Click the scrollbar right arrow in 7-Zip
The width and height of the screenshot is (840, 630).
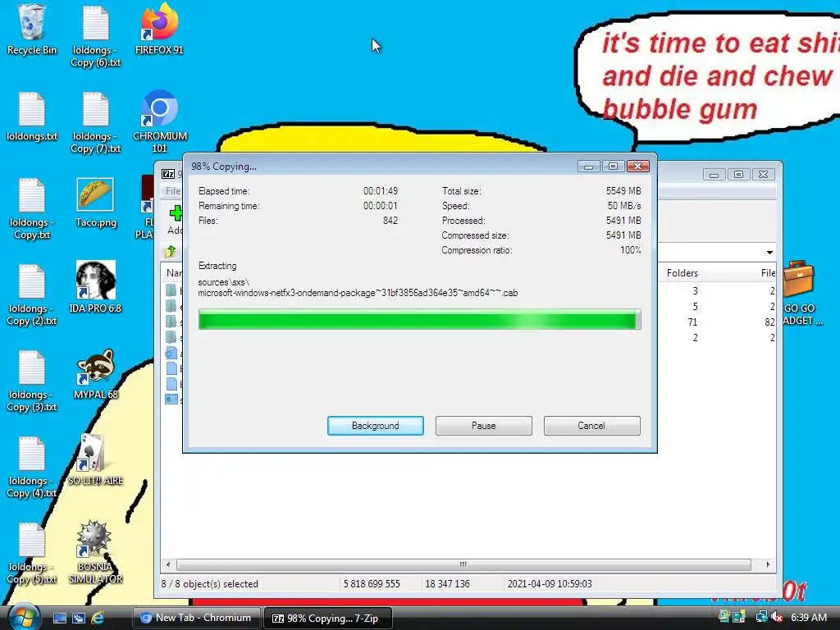(768, 564)
